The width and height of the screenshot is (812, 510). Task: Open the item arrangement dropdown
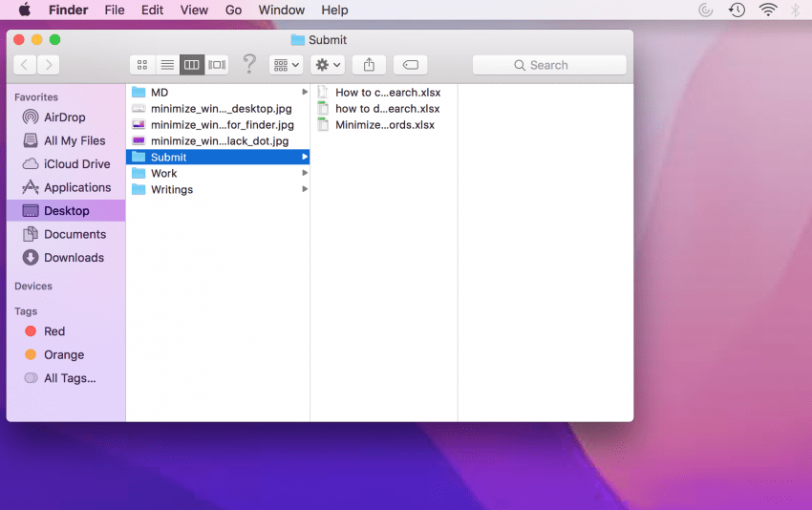[x=286, y=65]
